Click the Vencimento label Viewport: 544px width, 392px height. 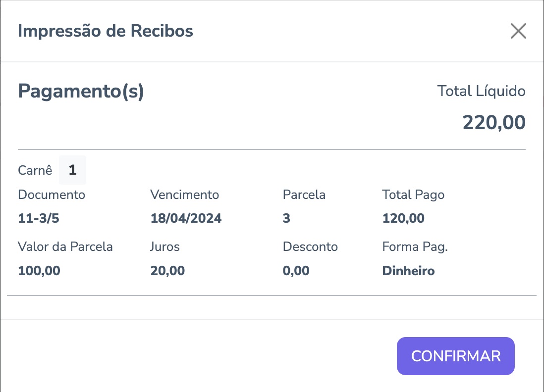point(184,195)
